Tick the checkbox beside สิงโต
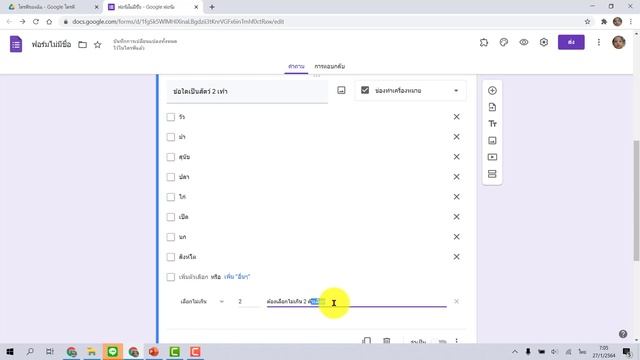Image resolution: width=640 pixels, height=360 pixels. [x=171, y=257]
